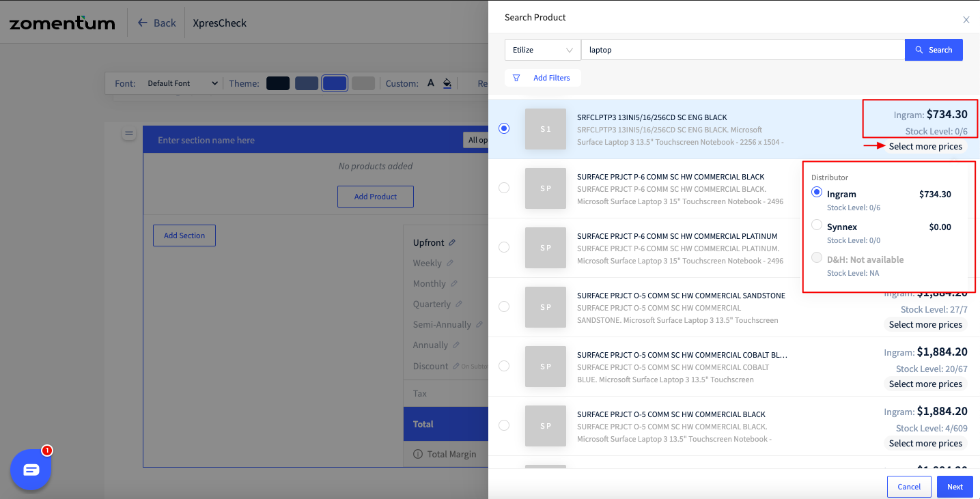This screenshot has height=499, width=980.
Task: Open Add Filters
Action: [x=543, y=78]
